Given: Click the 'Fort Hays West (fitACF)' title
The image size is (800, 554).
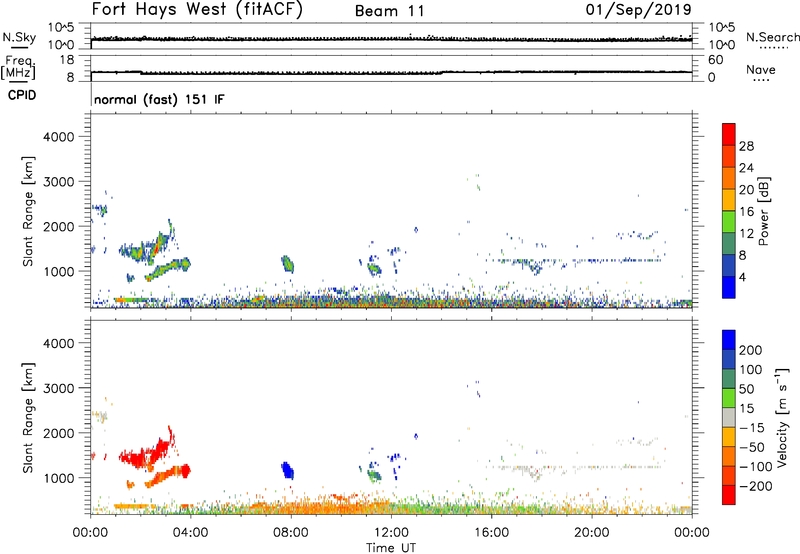Looking at the screenshot, I should point(197,9).
